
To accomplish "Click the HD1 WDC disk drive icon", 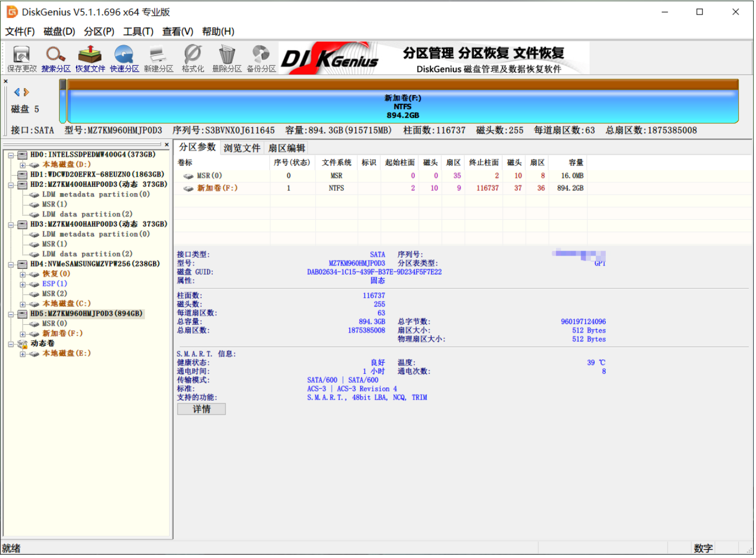I will coord(22,175).
